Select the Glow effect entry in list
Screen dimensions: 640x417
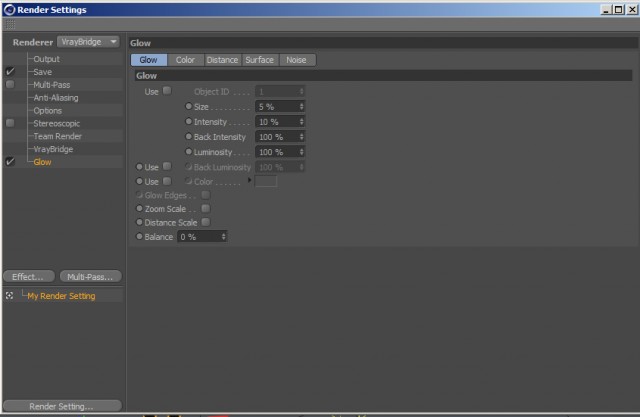(42, 162)
